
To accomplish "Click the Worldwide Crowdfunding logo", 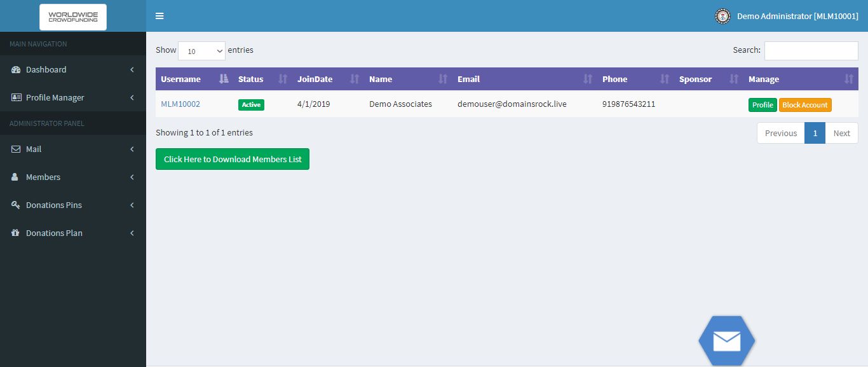I will tap(73, 17).
